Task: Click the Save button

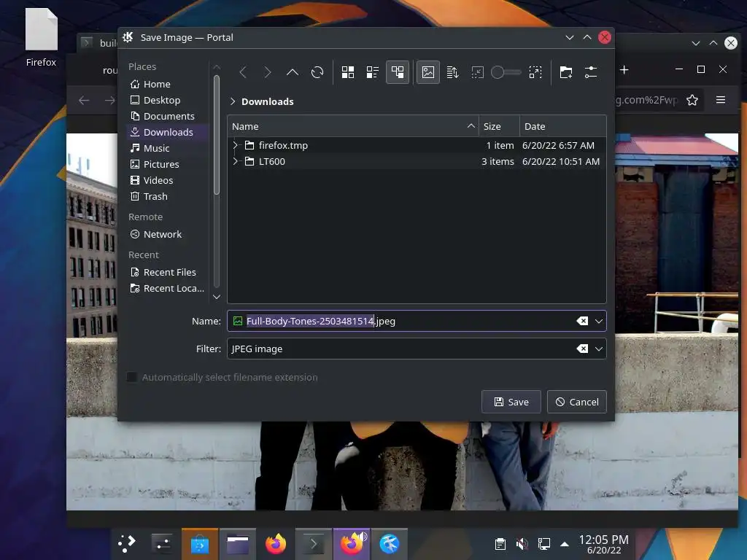Action: pyautogui.click(x=511, y=402)
